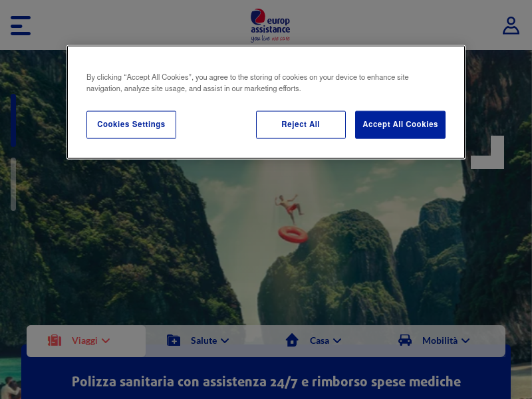Open the hamburger navigation menu
The width and height of the screenshot is (532, 399).
point(21,25)
